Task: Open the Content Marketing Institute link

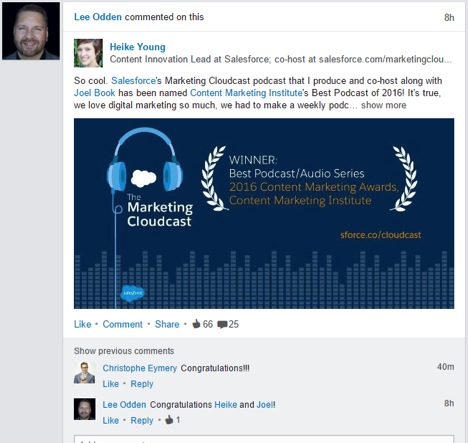Action: pos(246,93)
